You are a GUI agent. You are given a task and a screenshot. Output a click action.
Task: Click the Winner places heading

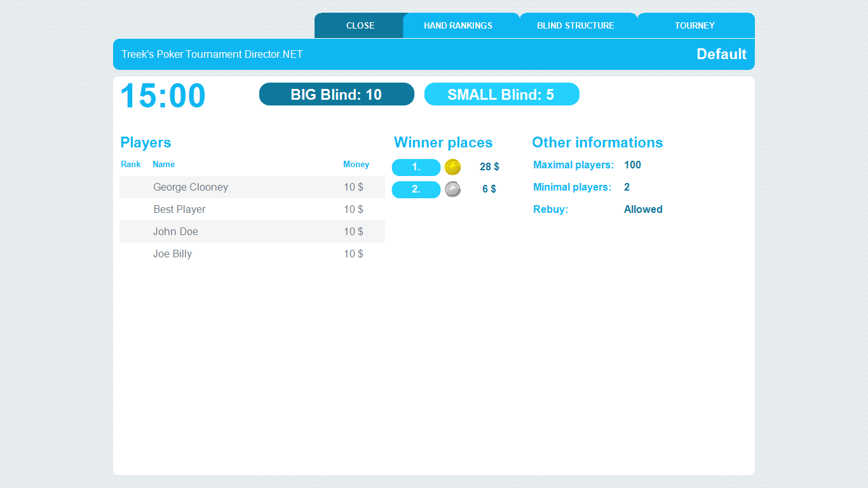point(443,142)
